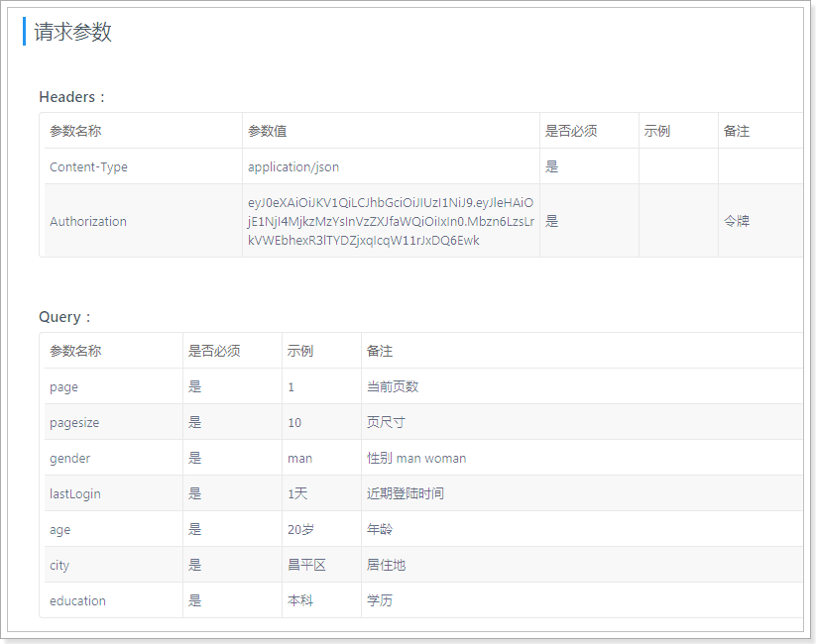Click the Authorization token value text
Viewport: 816px width, 644px height.
click(x=391, y=221)
